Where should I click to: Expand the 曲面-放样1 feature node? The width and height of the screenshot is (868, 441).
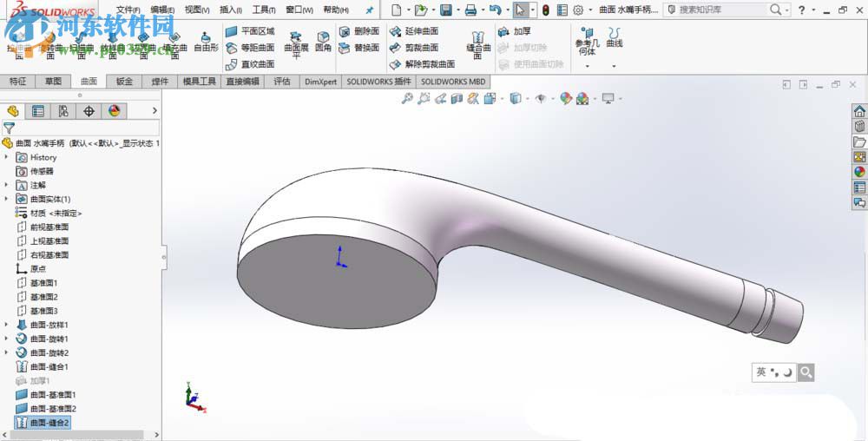point(7,325)
